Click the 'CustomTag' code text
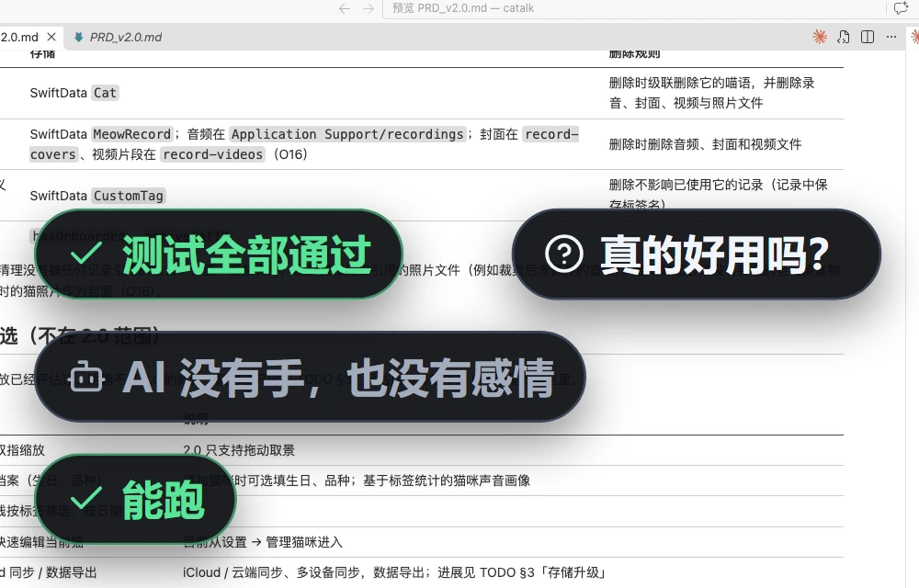The height and width of the screenshot is (588, 919). pyautogui.click(x=129, y=196)
